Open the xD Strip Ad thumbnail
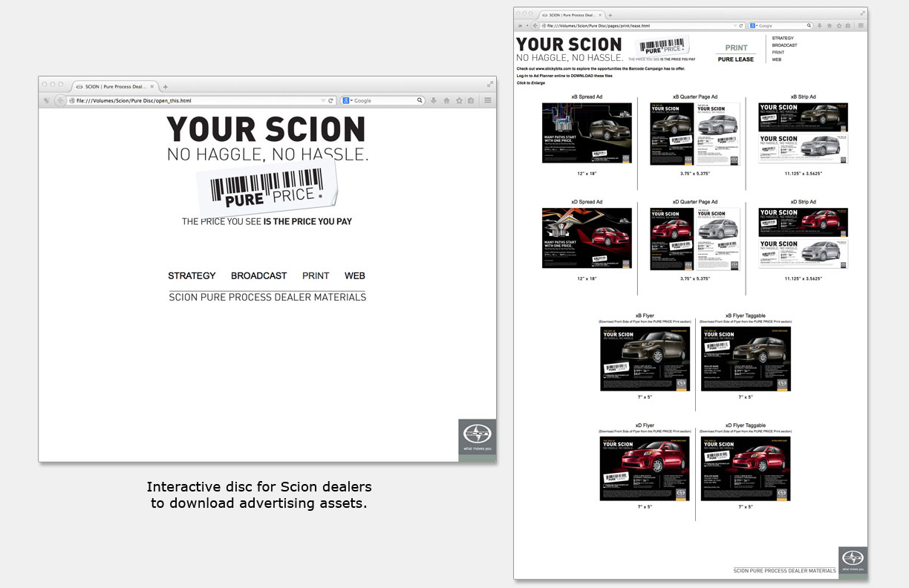This screenshot has width=909, height=588. [x=803, y=238]
